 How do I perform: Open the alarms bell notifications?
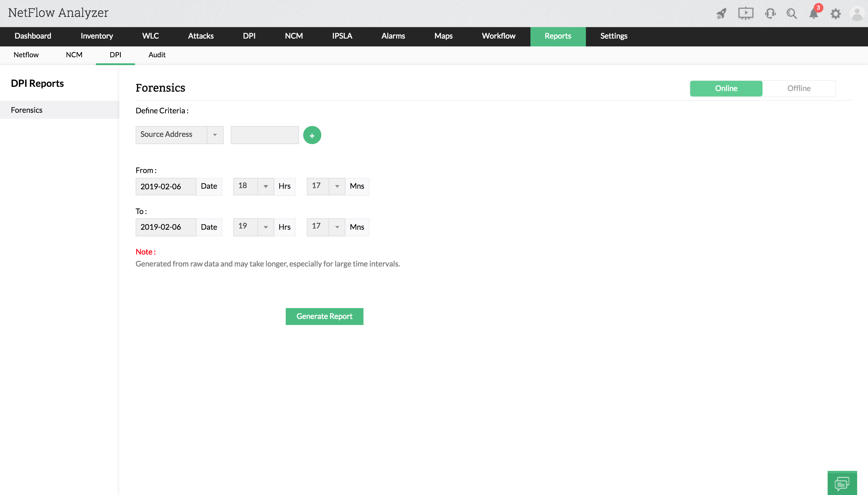(x=814, y=14)
